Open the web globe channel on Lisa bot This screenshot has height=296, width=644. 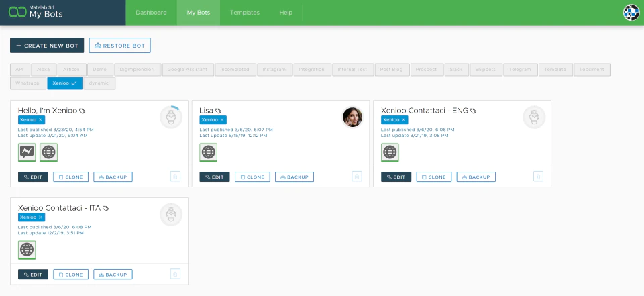click(x=209, y=152)
